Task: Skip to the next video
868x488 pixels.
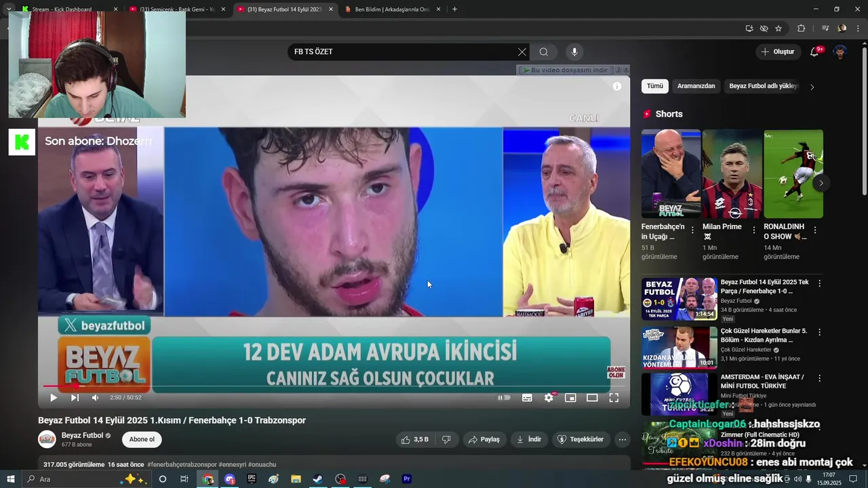Action: click(x=75, y=398)
